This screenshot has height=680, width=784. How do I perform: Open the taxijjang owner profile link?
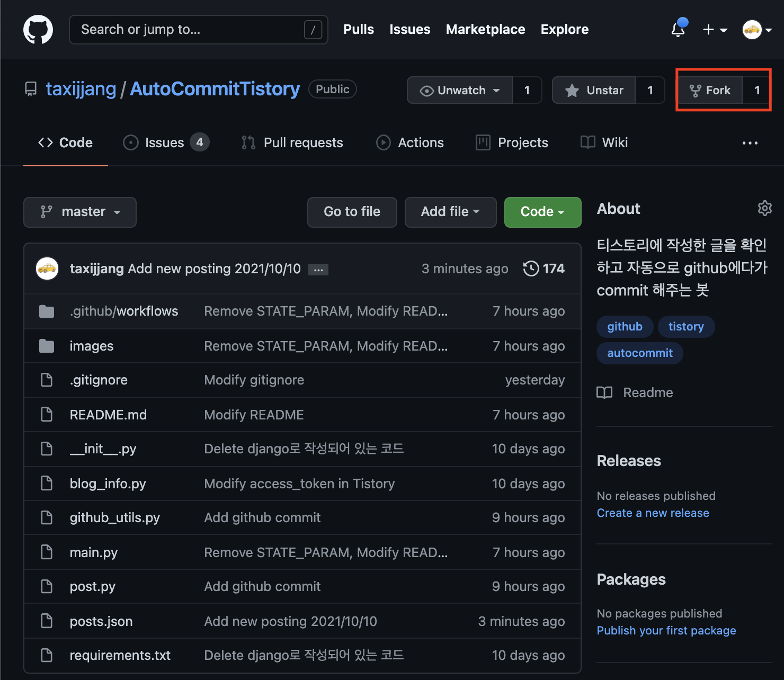81,89
